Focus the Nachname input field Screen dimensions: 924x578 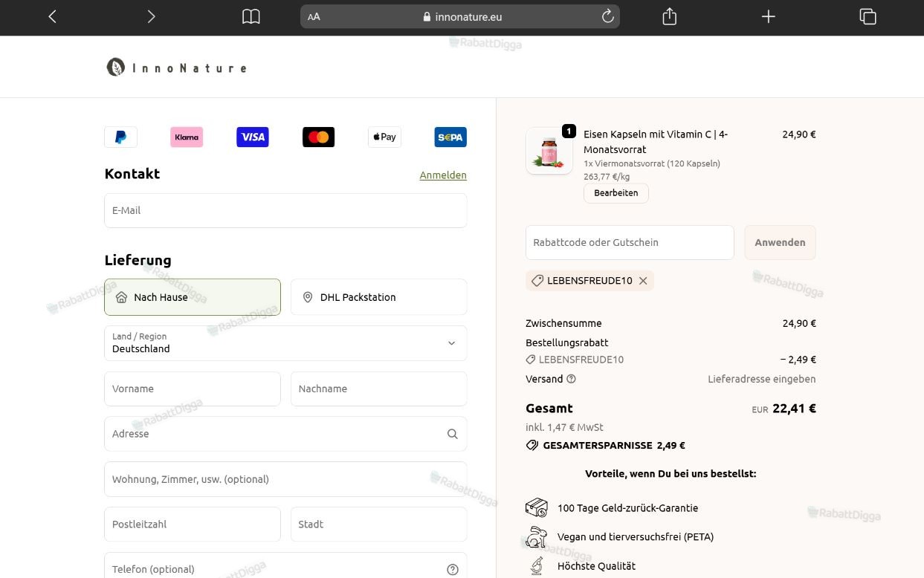378,389
